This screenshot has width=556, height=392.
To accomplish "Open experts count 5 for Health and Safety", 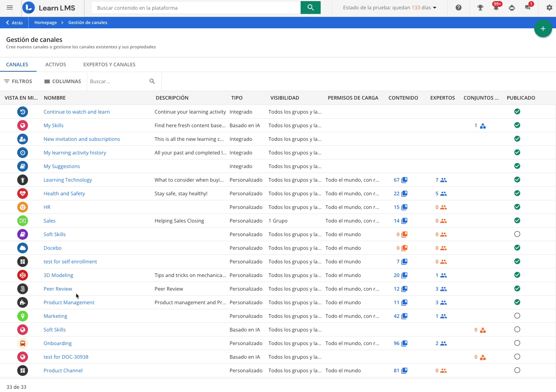I will tap(441, 193).
